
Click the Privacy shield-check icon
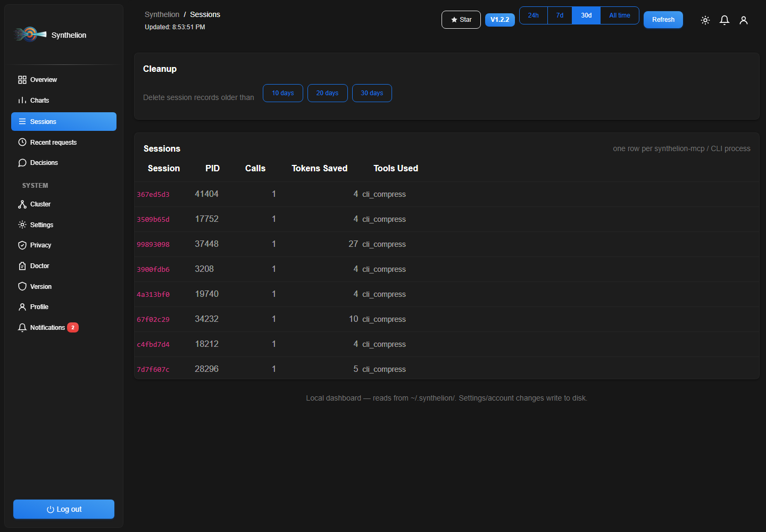pos(22,245)
